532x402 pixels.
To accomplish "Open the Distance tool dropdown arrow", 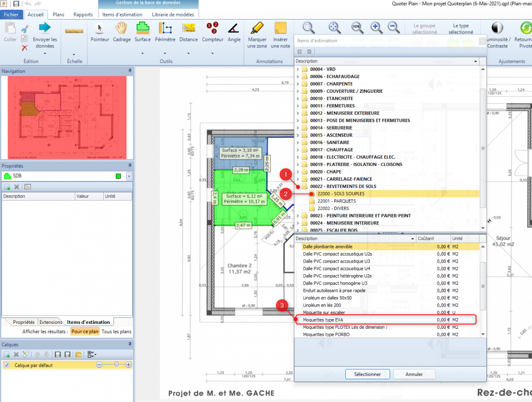I will pyautogui.click(x=188, y=54).
